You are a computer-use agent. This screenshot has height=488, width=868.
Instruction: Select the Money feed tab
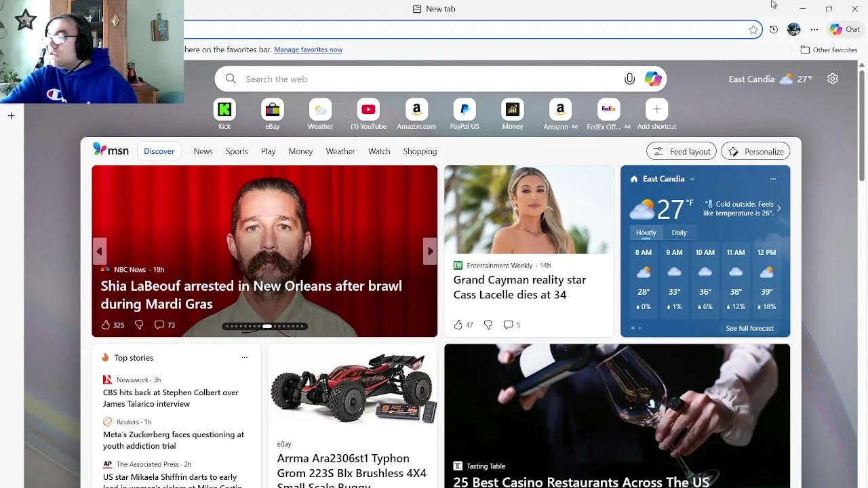[300, 151]
